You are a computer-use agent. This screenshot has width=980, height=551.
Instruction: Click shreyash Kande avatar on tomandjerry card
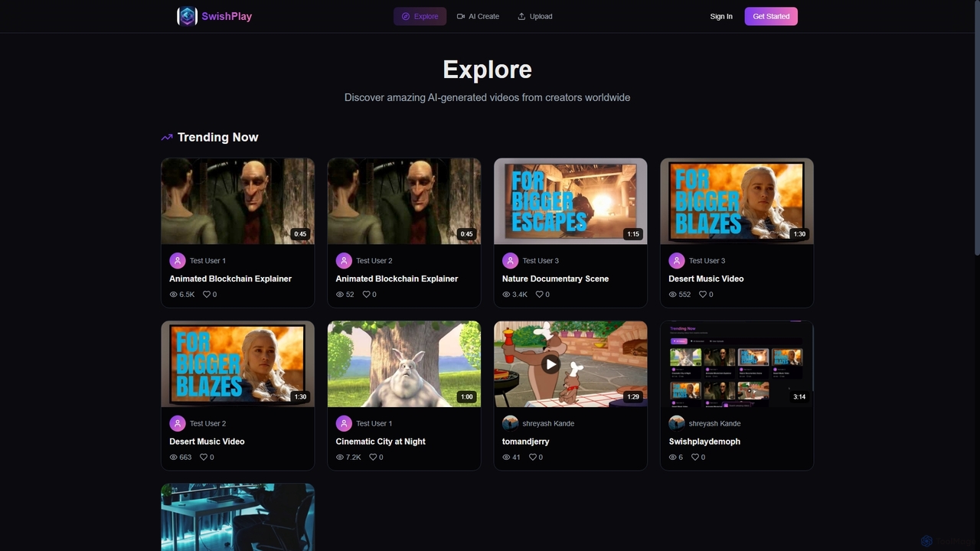(511, 423)
